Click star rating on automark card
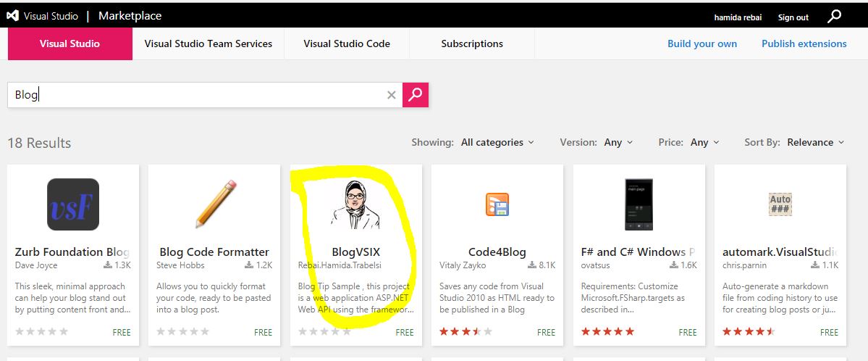This screenshot has height=361, width=868. tap(749, 331)
